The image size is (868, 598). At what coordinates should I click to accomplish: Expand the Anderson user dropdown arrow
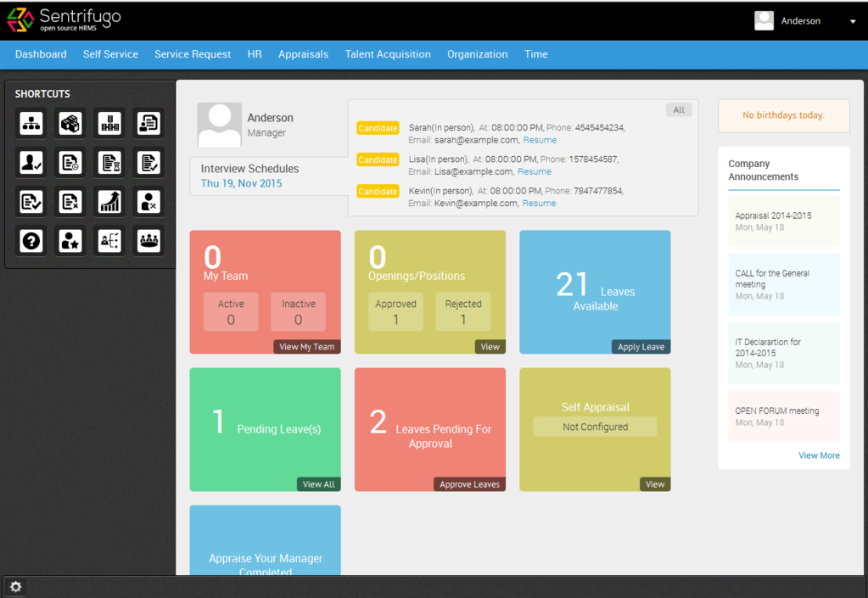853,21
